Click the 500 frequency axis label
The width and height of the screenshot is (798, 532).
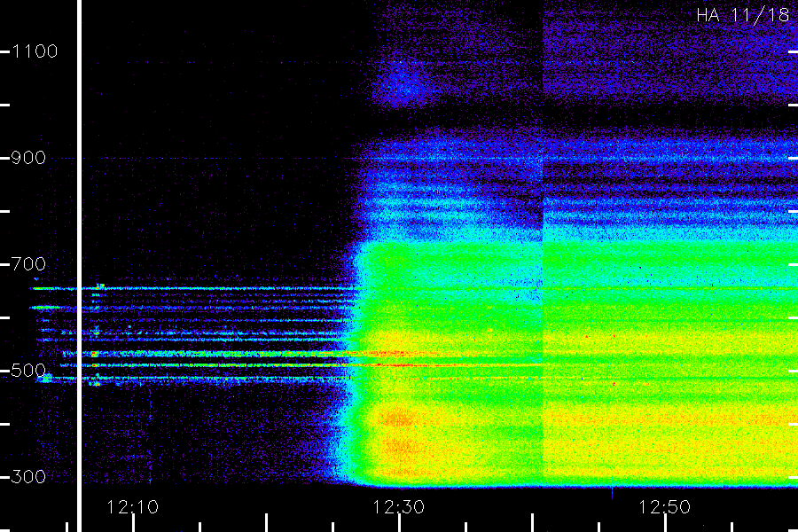coord(28,371)
